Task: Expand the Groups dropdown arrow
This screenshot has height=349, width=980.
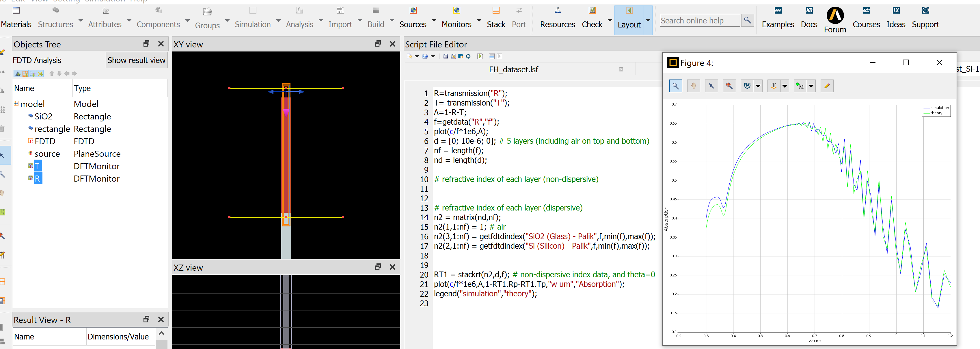Action: (x=227, y=20)
